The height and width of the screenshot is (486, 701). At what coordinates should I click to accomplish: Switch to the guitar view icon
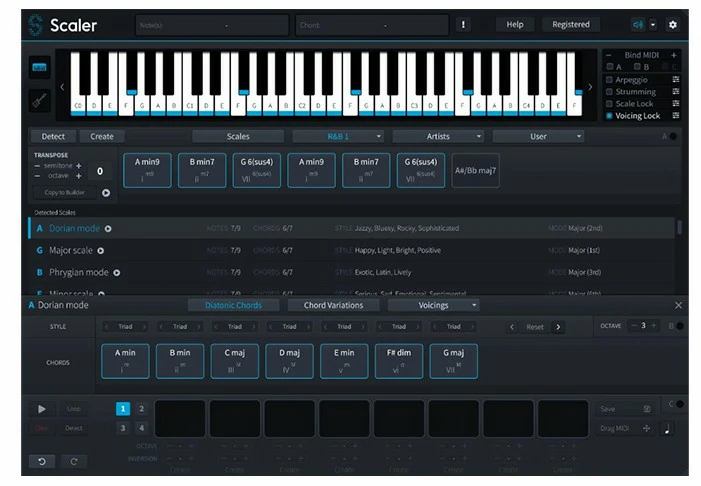click(x=39, y=100)
